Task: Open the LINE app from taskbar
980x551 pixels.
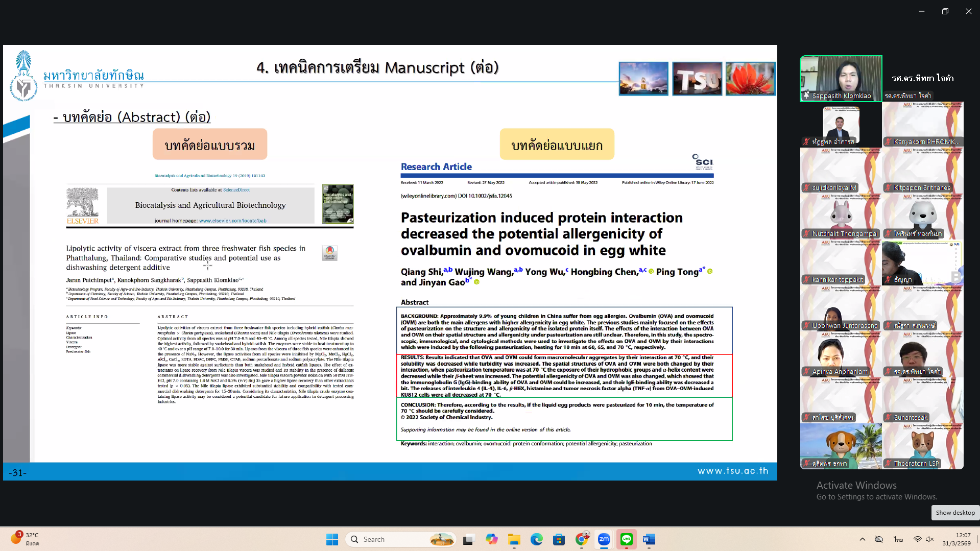Action: click(626, 539)
